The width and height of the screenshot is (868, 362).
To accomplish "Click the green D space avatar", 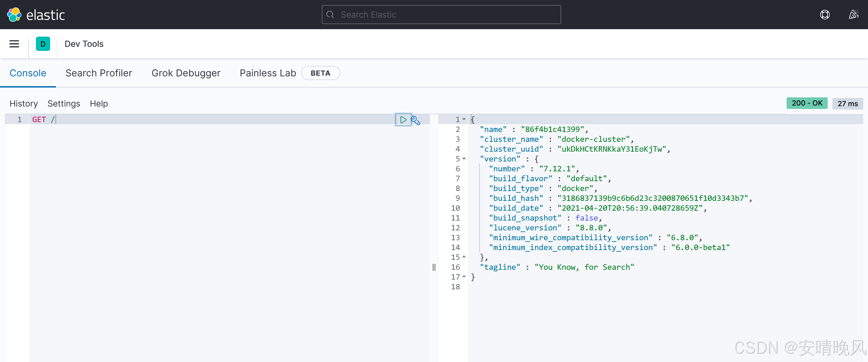I will 43,44.
